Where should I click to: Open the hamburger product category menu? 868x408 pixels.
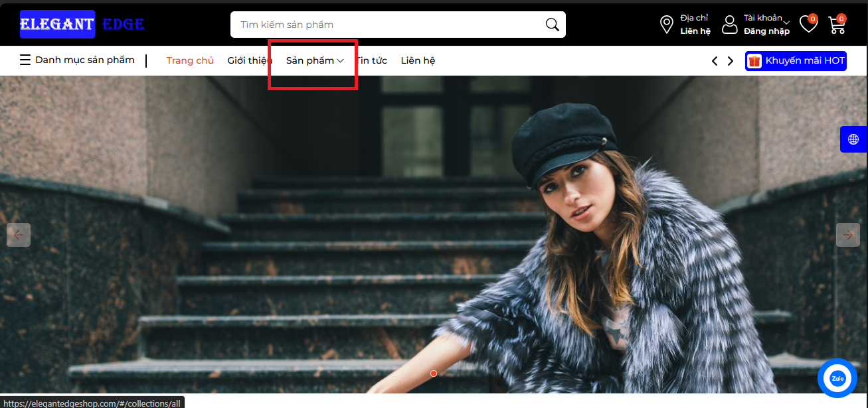click(25, 60)
